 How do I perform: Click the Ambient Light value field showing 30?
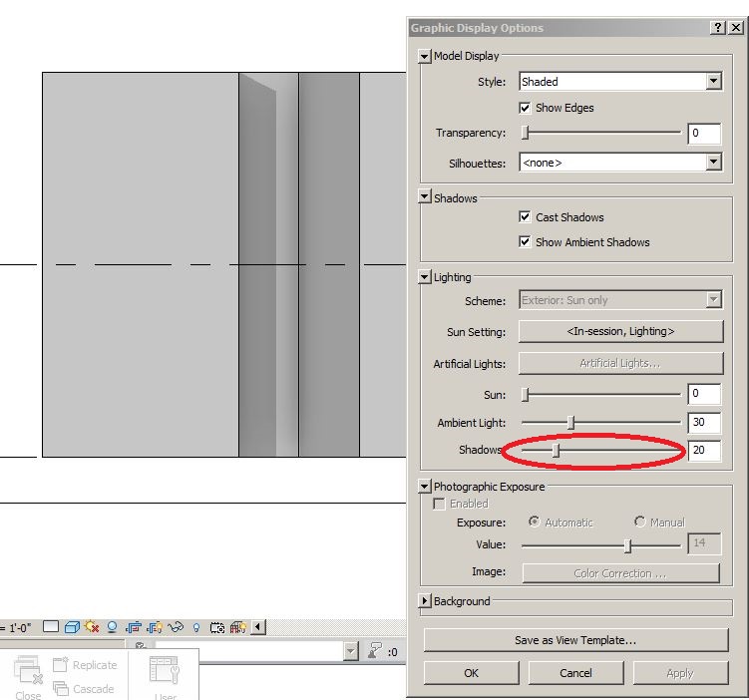click(704, 422)
